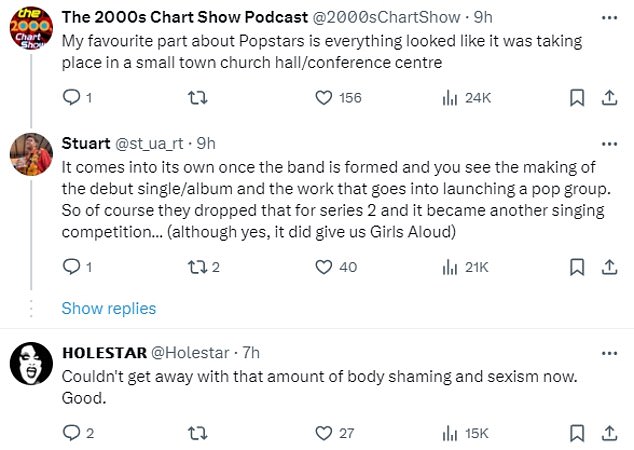Share the 2000s Chart Show Podcast tweet
This screenshot has height=450, width=634.
coord(608,97)
